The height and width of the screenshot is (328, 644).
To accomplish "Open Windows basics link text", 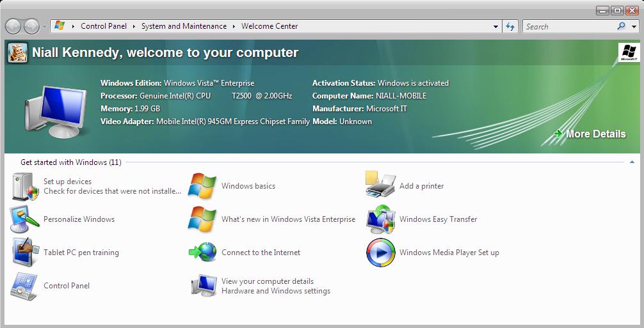I will [x=248, y=186].
